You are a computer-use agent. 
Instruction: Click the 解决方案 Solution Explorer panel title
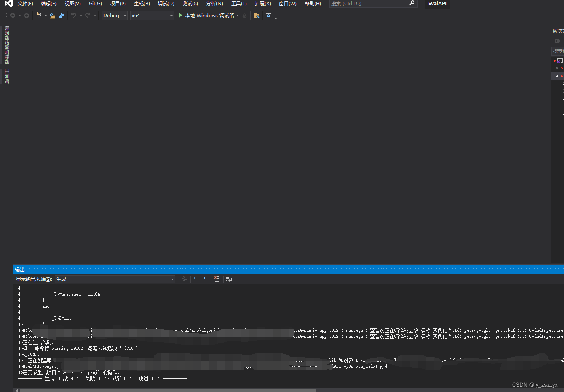pos(558,31)
